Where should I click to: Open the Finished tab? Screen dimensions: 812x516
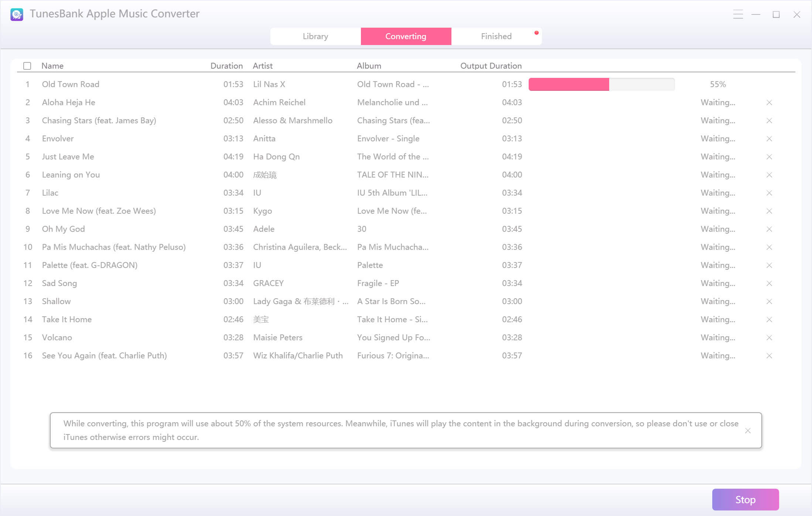click(497, 36)
